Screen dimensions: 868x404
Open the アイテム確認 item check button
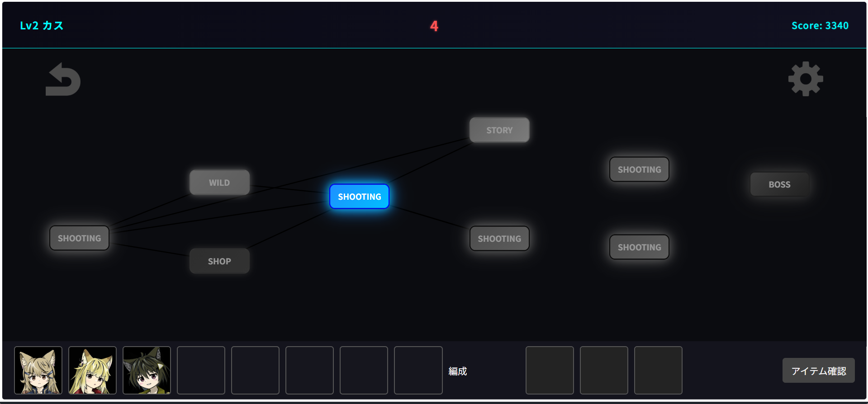coord(818,371)
